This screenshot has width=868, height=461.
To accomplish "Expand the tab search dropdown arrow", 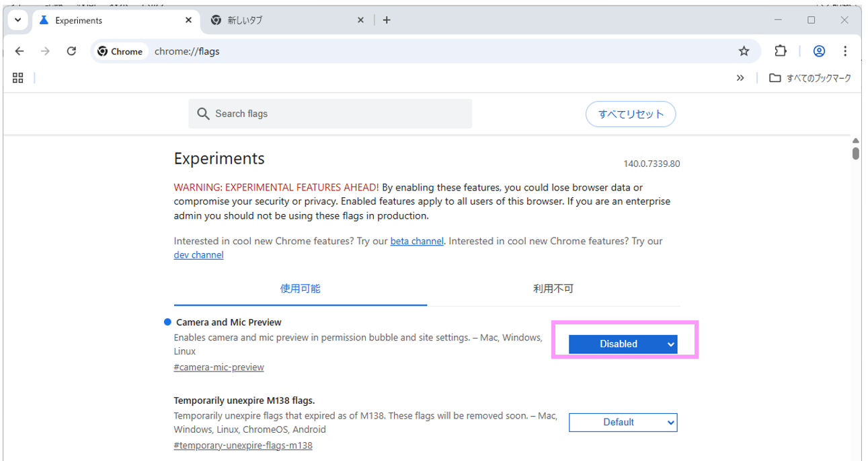I will [18, 20].
